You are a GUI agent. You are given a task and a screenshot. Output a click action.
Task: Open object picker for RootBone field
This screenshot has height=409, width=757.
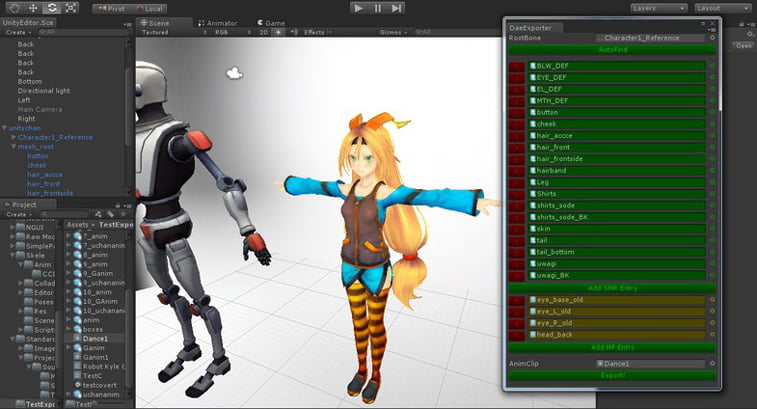pos(712,38)
